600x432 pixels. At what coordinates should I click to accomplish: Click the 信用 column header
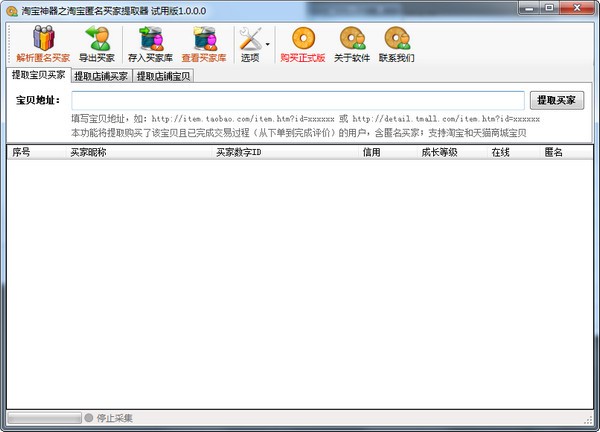coord(387,152)
